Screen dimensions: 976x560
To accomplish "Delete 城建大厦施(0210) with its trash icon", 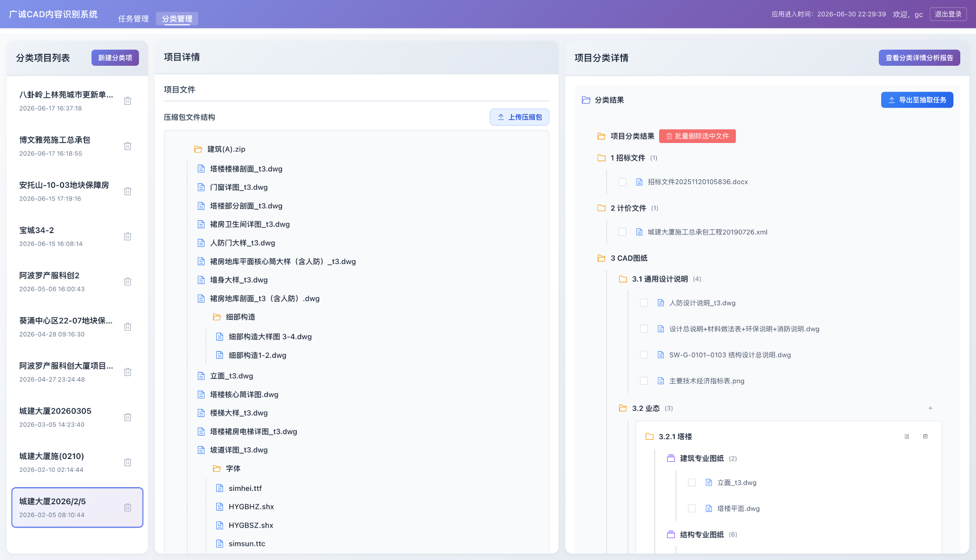I will click(x=128, y=462).
